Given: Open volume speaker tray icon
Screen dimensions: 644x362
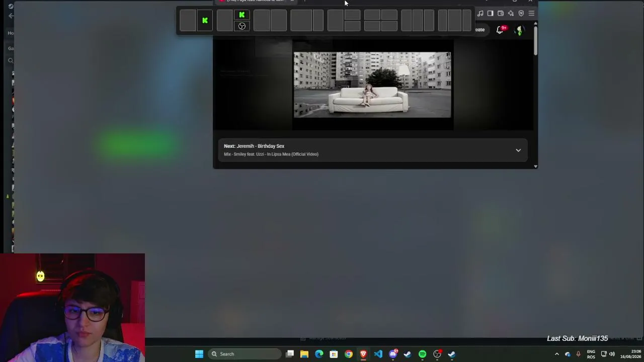Looking at the screenshot, I should point(612,354).
